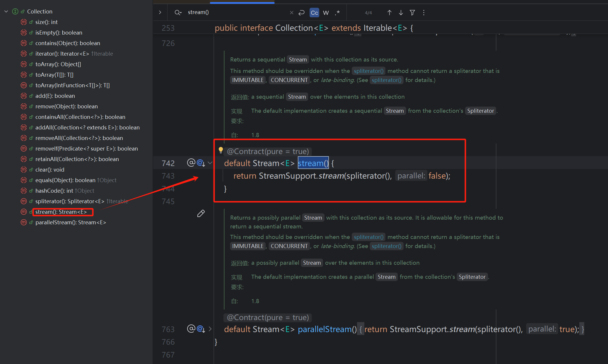Go to previous occurrence with up arrow
608x364 pixels.
(389, 13)
